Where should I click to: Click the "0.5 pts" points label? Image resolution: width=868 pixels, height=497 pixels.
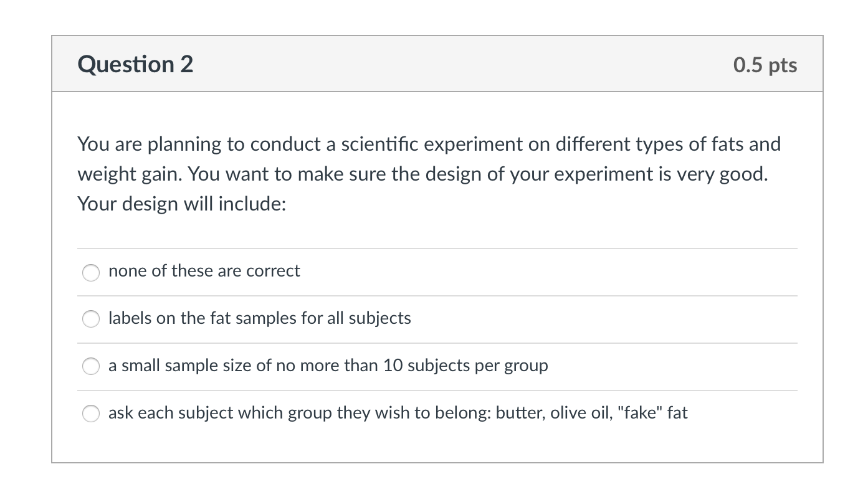click(x=765, y=65)
